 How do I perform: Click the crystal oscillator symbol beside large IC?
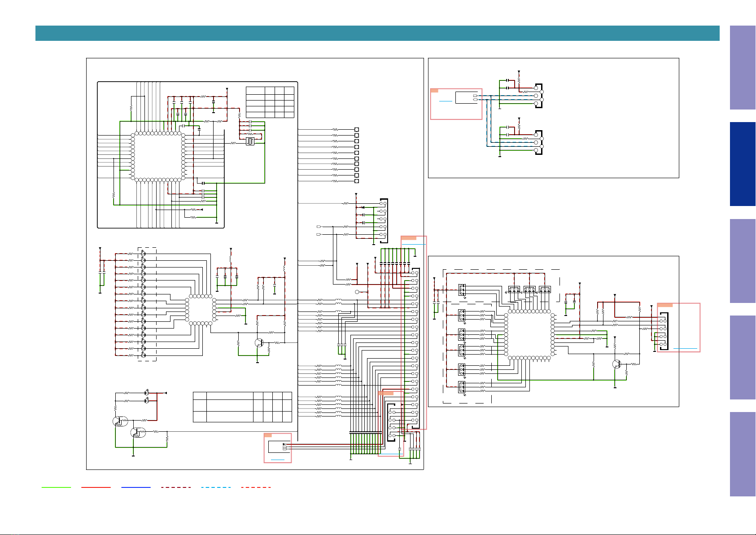point(250,142)
